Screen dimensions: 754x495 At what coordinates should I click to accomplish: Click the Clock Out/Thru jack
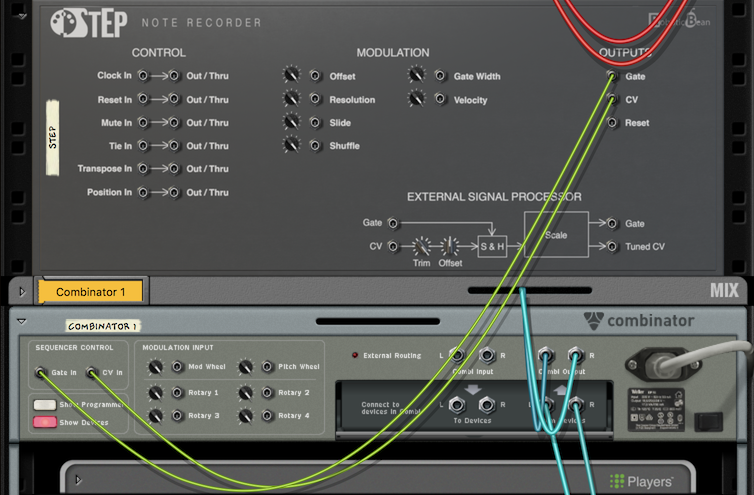tap(174, 76)
